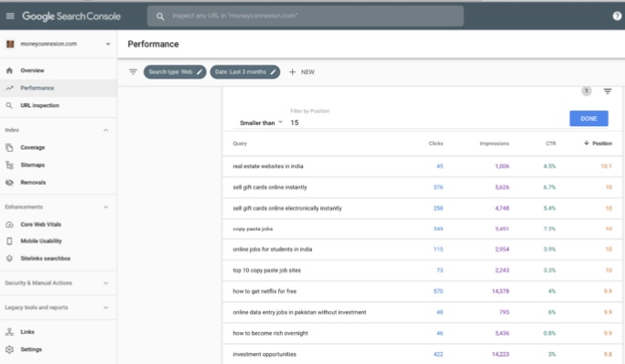Open the moneyconnexion.com property dropdown
The height and width of the screenshot is (364, 625).
pos(108,44)
